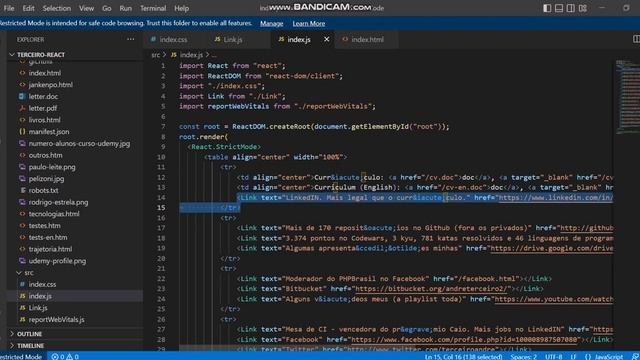This screenshot has width=640, height=360.
Task: Open errors and warnings status indicator
Action: click(65, 356)
